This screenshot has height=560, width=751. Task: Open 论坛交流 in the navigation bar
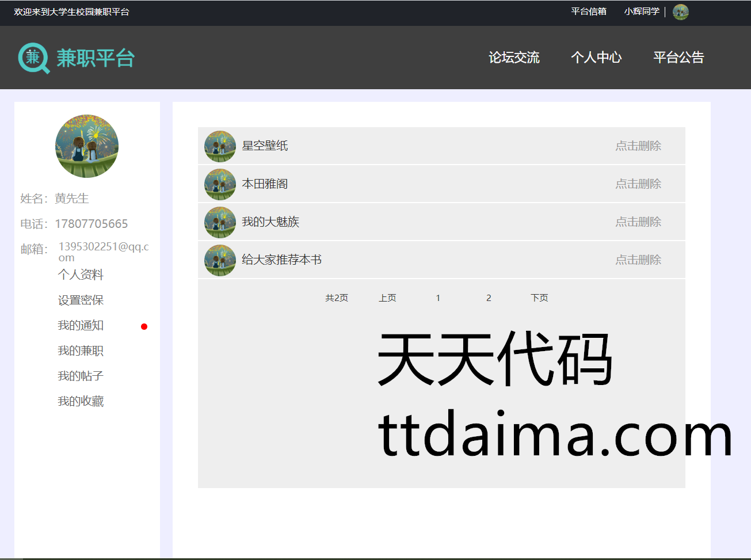pos(514,58)
